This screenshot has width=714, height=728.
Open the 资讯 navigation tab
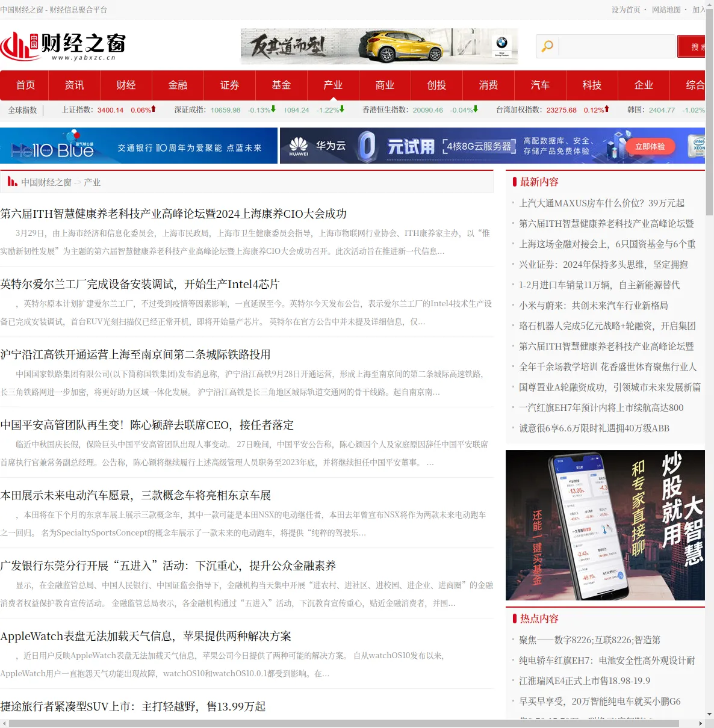(x=74, y=85)
